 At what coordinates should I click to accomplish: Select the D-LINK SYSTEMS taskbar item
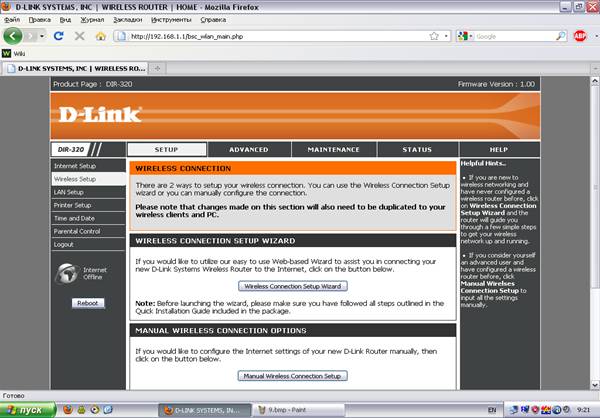[205, 410]
